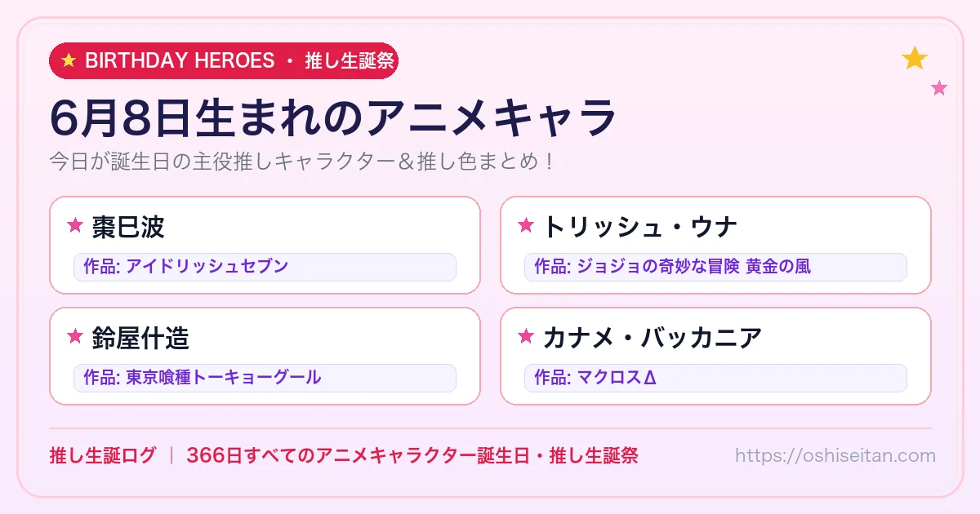Click the small pink star decoration
The image size is (980, 514).
pyautogui.click(x=939, y=88)
